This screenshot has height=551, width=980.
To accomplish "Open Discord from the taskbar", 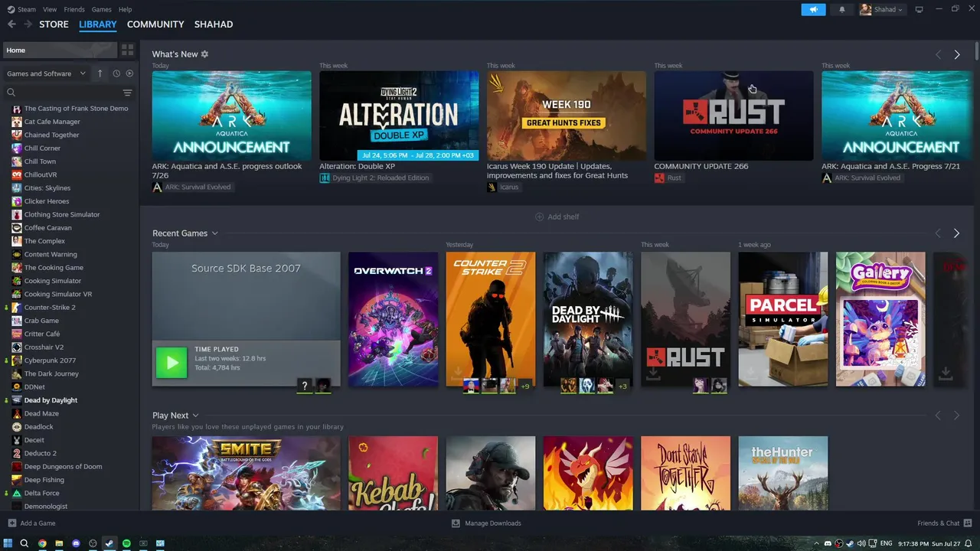I will click(76, 543).
